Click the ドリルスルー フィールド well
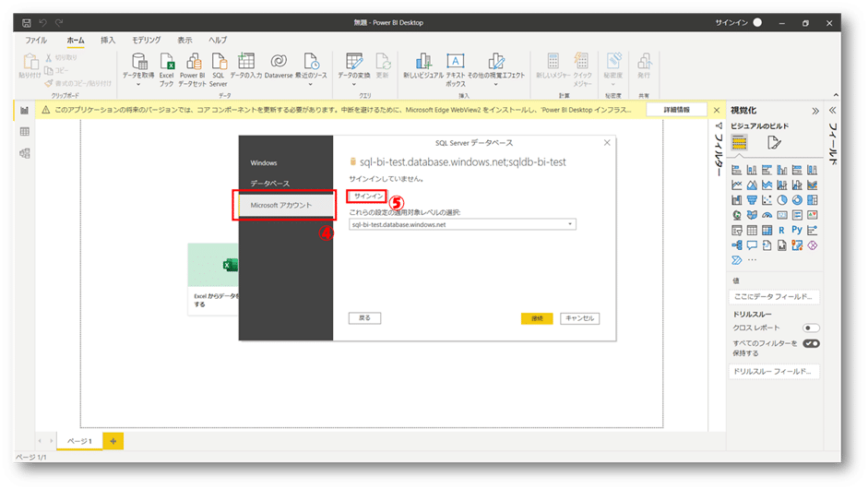868x489 pixels. tap(774, 372)
